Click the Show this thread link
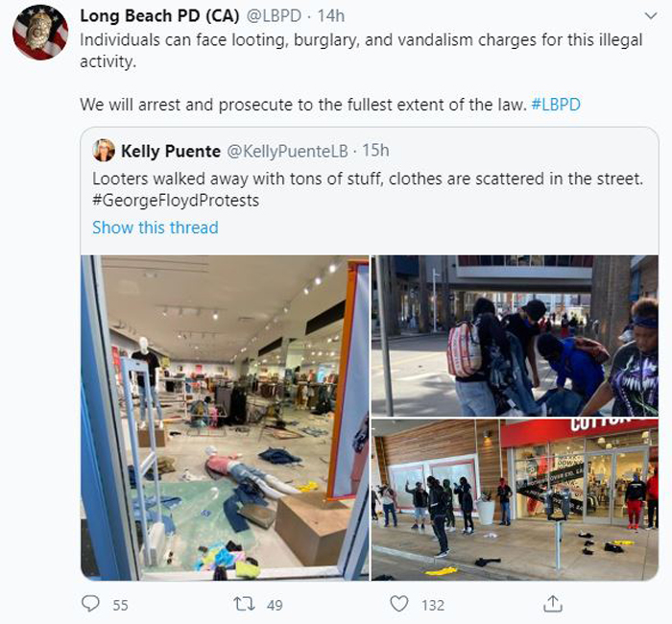The height and width of the screenshot is (624, 672). click(x=156, y=228)
